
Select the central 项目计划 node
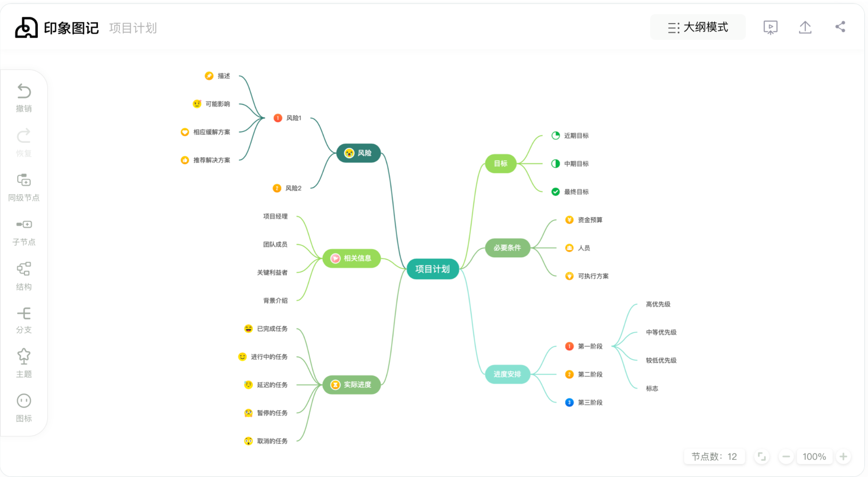(432, 269)
